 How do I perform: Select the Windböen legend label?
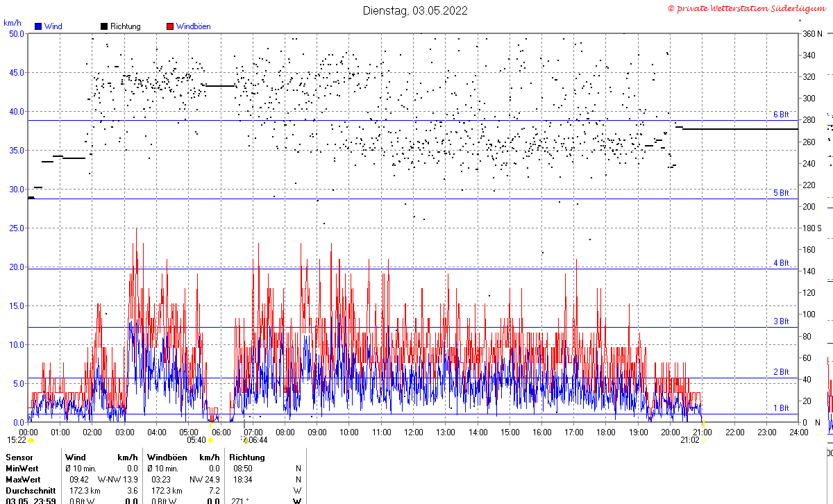click(x=193, y=26)
